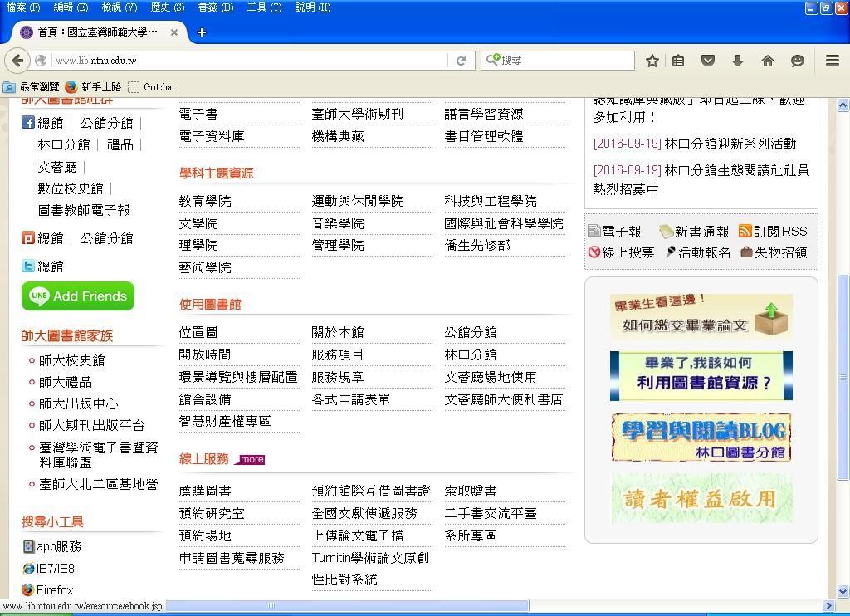Open the 師大出版中心 link

(79, 404)
